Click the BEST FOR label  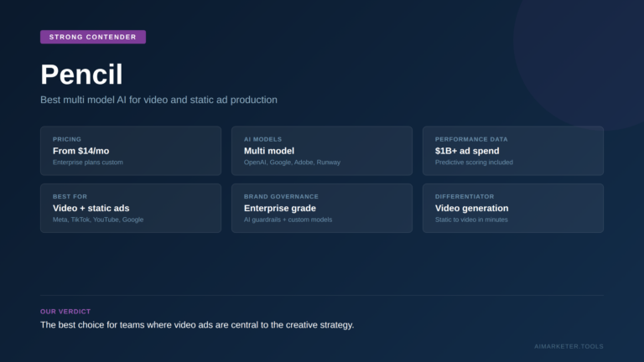pyautogui.click(x=70, y=197)
